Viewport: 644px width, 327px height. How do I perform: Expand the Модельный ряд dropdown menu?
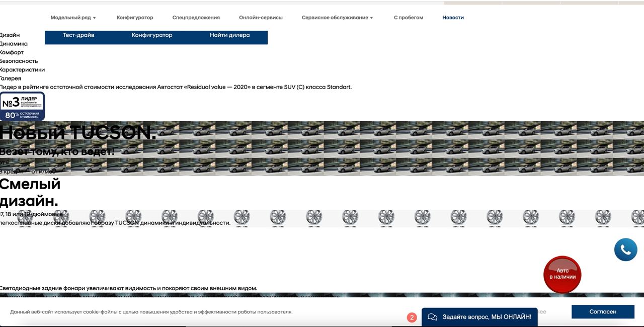tap(73, 18)
